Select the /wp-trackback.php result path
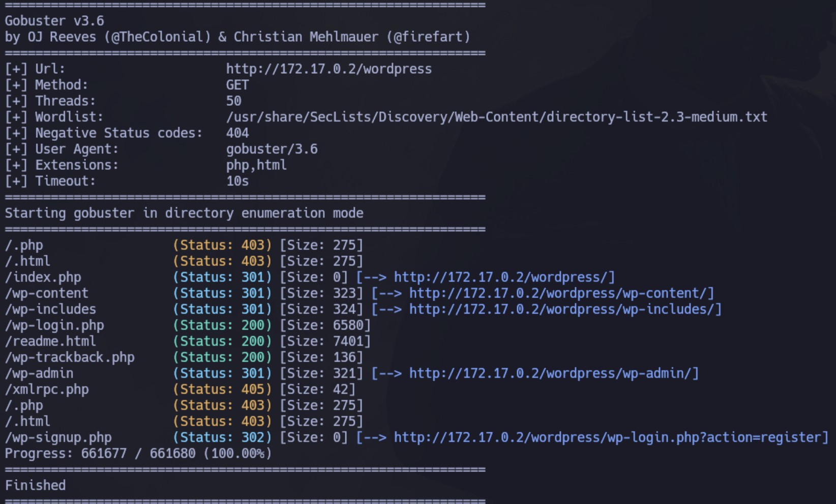The height and width of the screenshot is (504, 836). (x=70, y=358)
